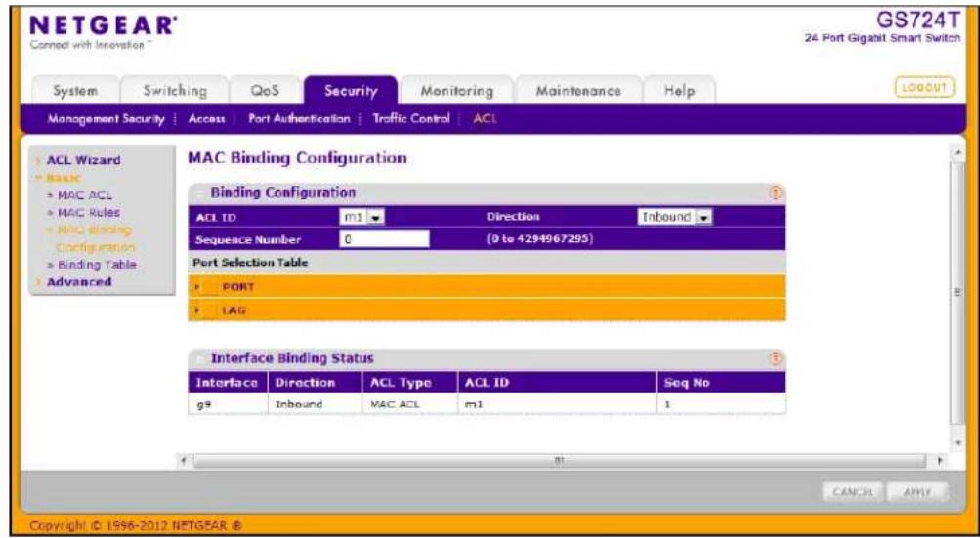Open MAC Binding Configuration sidebar link
This screenshot has height=538, width=980.
(94, 238)
